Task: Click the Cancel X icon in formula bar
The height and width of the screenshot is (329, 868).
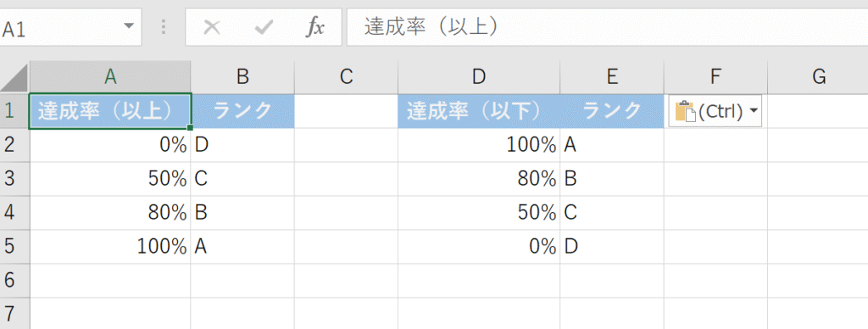Action: coord(212,27)
